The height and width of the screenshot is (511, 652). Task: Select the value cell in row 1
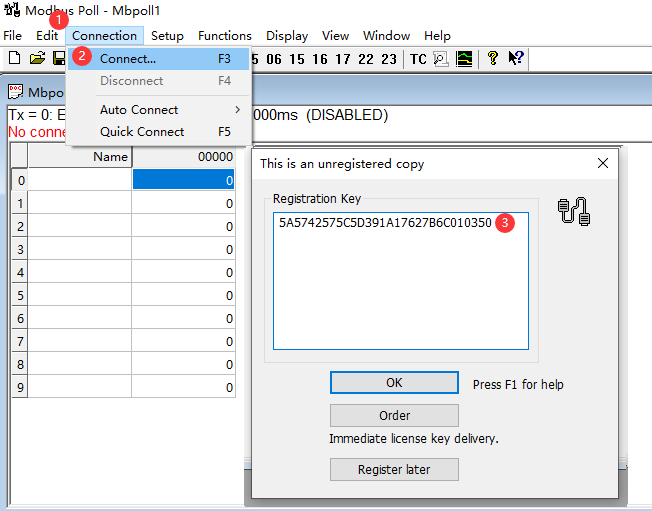click(183, 203)
